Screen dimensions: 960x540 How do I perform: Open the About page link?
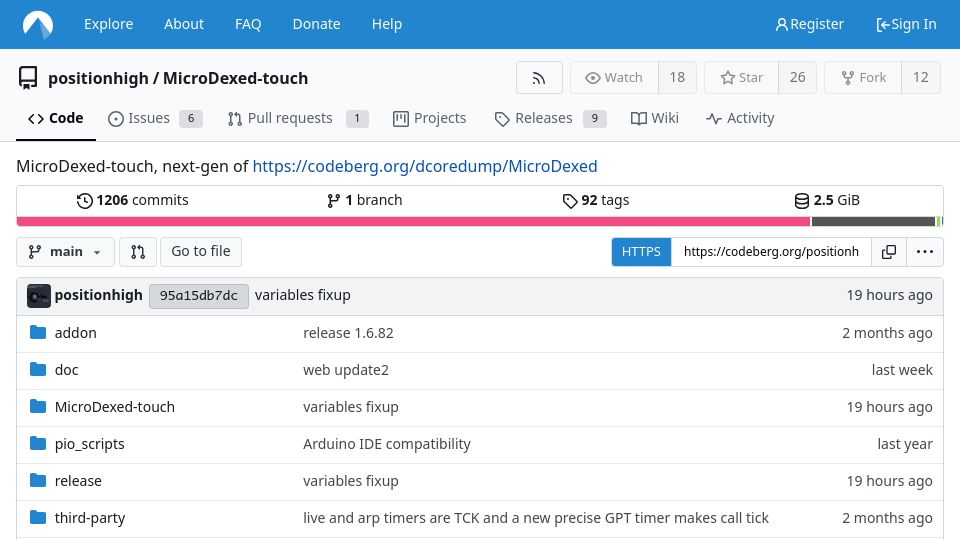pos(184,24)
